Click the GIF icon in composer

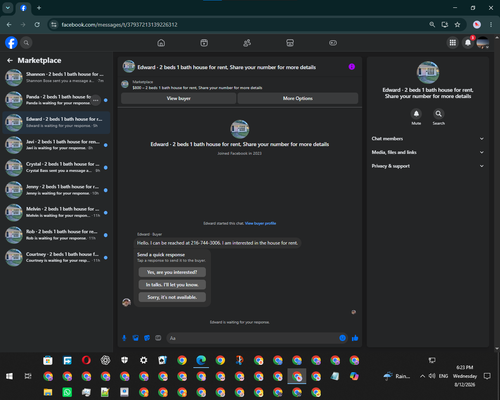[x=158, y=338]
